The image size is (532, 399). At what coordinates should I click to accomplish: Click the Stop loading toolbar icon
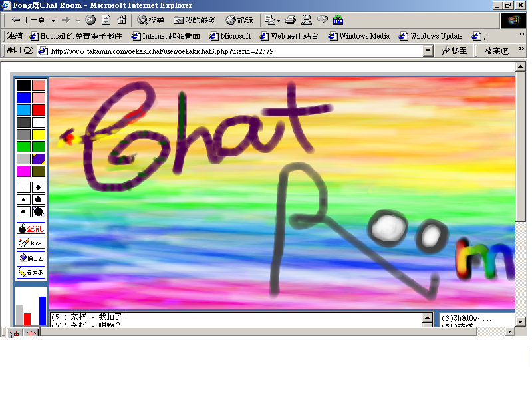[x=90, y=20]
